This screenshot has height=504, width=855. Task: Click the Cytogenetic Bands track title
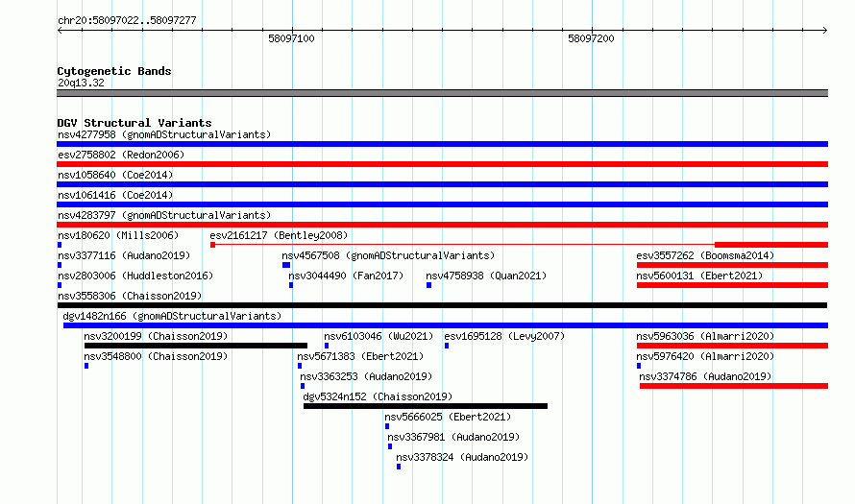[114, 71]
